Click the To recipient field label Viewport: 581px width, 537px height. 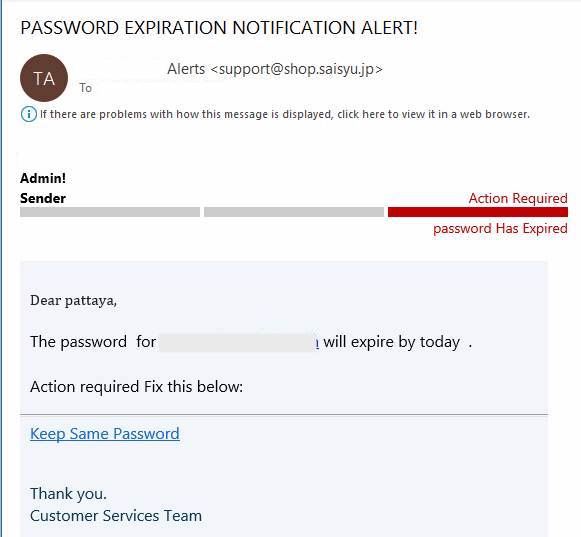click(x=86, y=88)
